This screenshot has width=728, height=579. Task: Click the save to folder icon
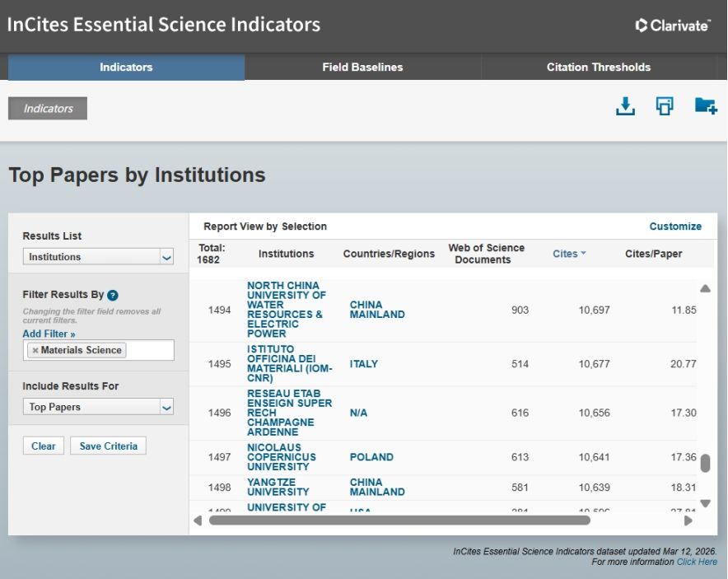point(705,106)
